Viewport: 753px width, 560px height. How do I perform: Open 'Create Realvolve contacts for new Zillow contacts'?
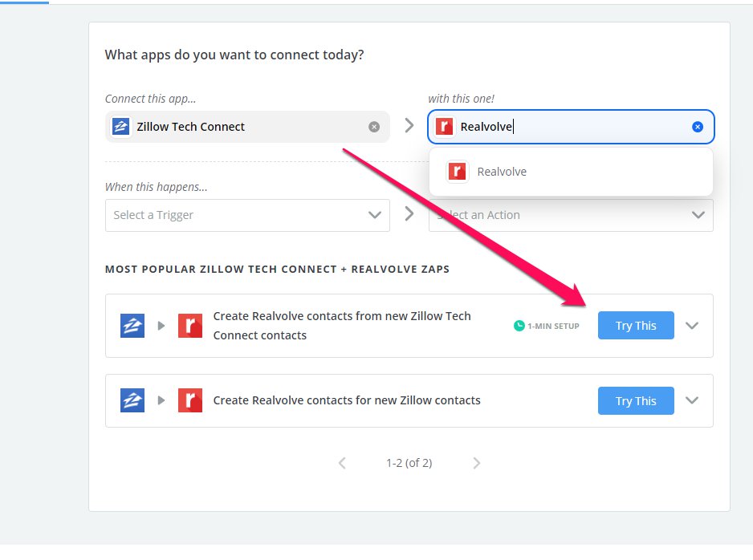347,400
